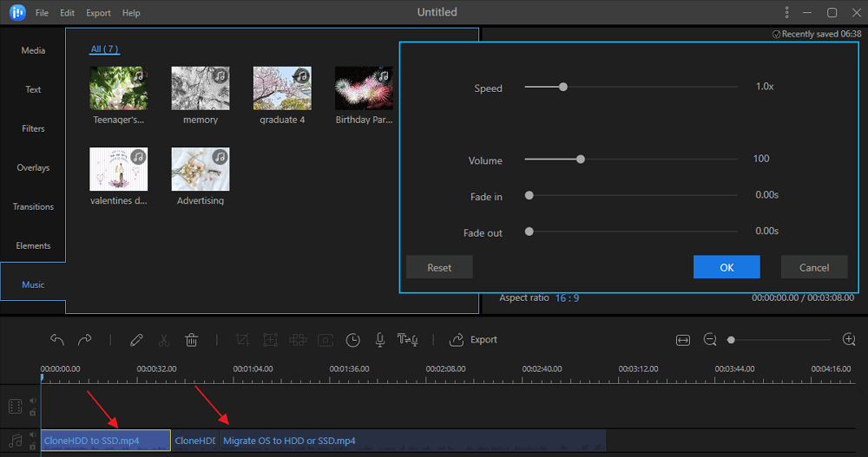The width and height of the screenshot is (868, 457).
Task: Open the speech and text converter tool
Action: click(x=406, y=340)
